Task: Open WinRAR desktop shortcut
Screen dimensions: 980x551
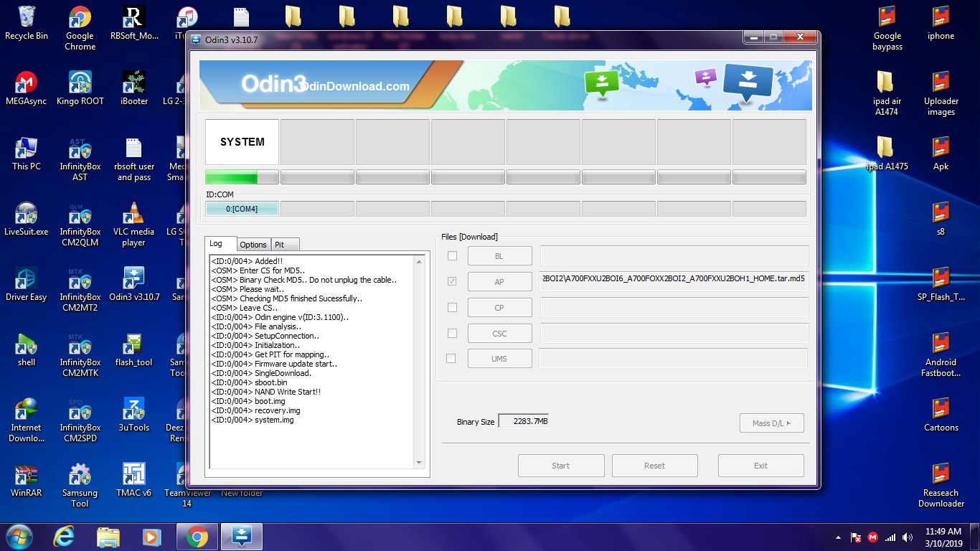Action: coord(27,481)
